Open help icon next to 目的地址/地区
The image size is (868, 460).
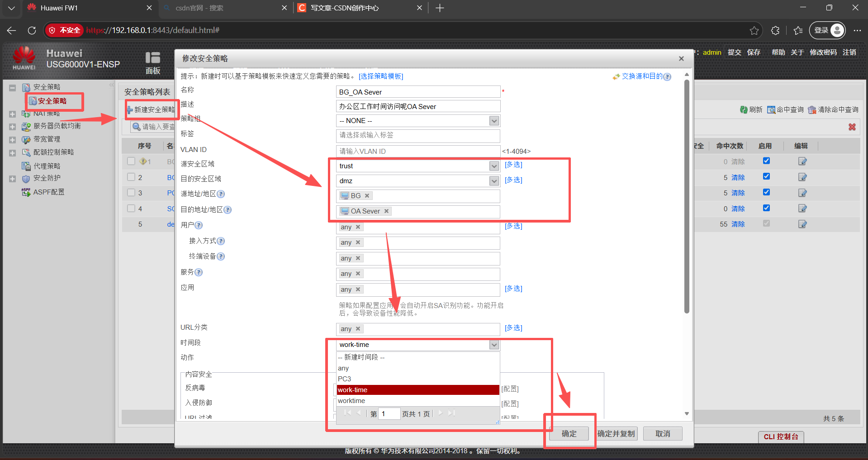tap(228, 210)
